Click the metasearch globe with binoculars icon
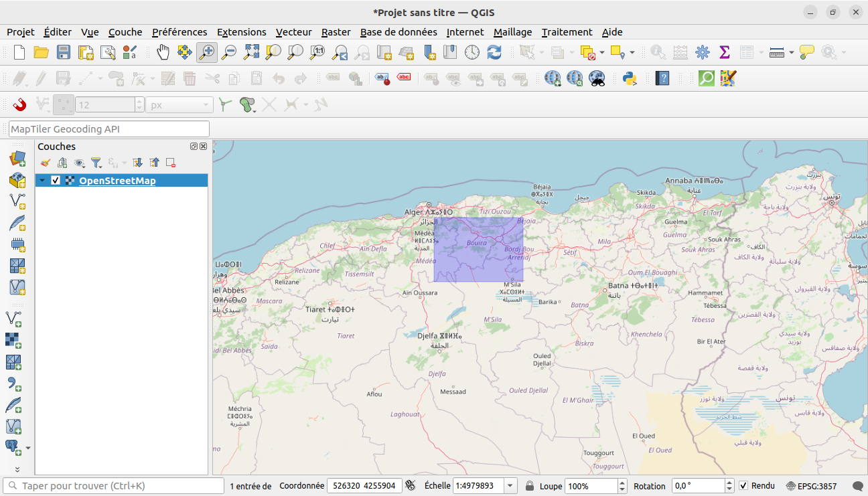 pyautogui.click(x=597, y=78)
